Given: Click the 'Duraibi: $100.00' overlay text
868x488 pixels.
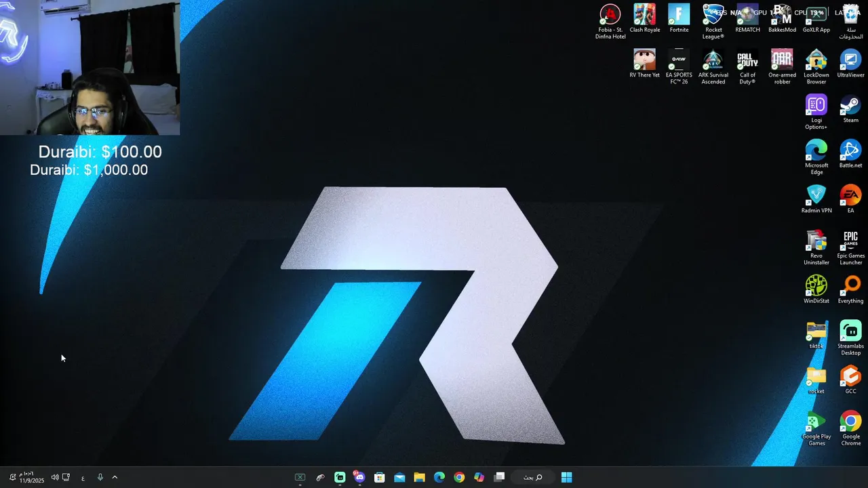Looking at the screenshot, I should click(x=100, y=152).
